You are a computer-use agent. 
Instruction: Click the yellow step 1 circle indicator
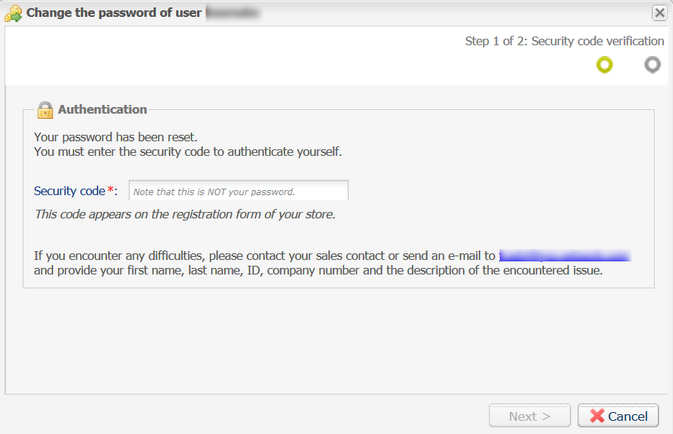click(604, 65)
